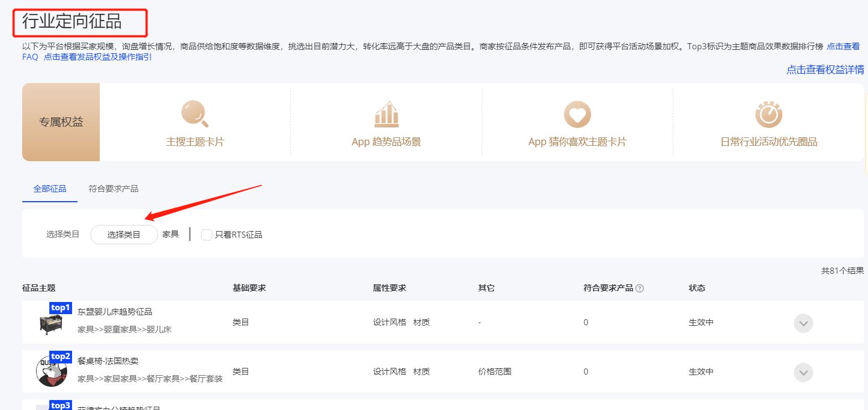
Task: Enable the 只看RTS征品 checkbox
Action: click(207, 235)
